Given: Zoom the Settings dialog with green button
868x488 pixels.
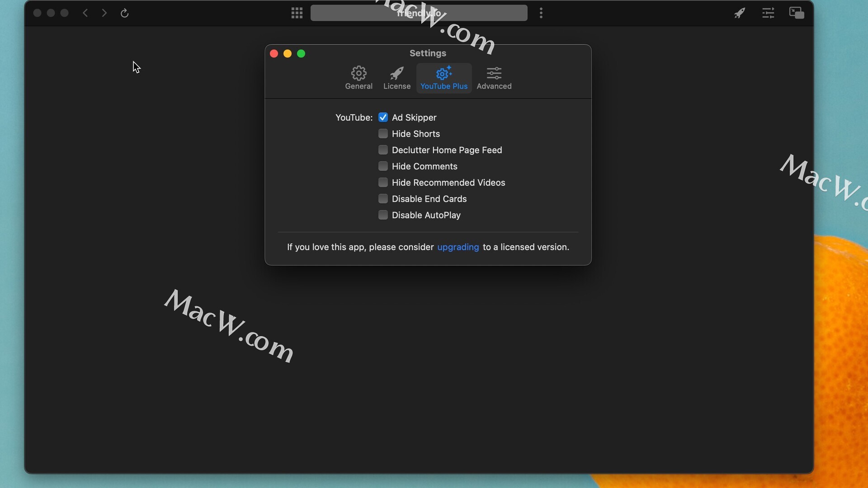Looking at the screenshot, I should (x=301, y=54).
